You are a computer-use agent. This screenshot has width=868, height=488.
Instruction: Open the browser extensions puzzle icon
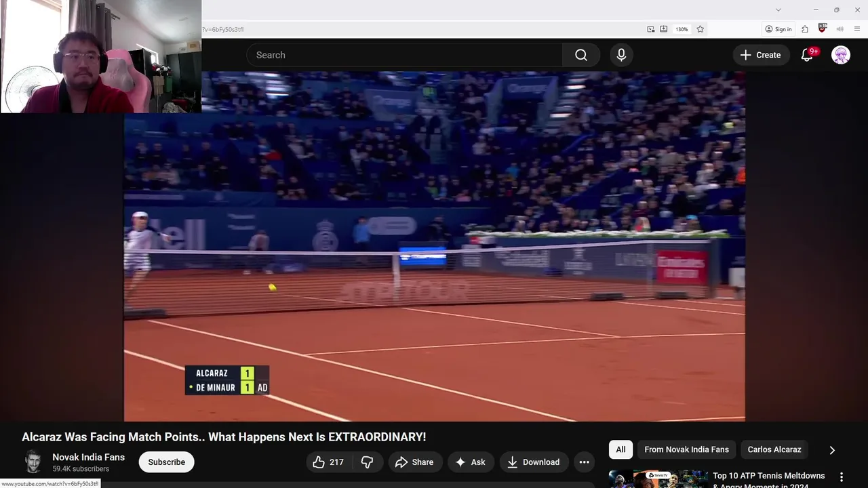point(805,29)
